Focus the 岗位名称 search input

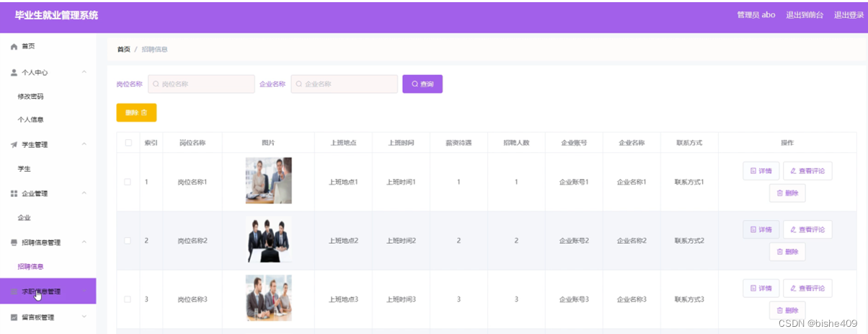coord(201,84)
